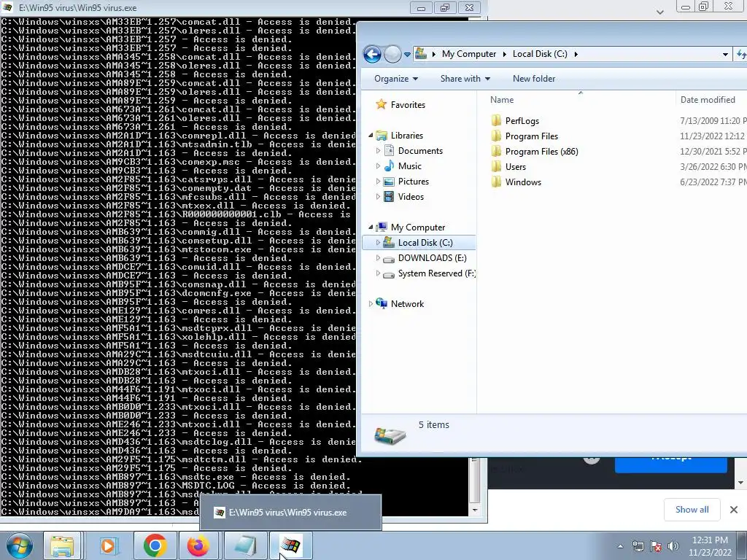Click DOWNLOADS (E:) drive icon

[x=389, y=259]
